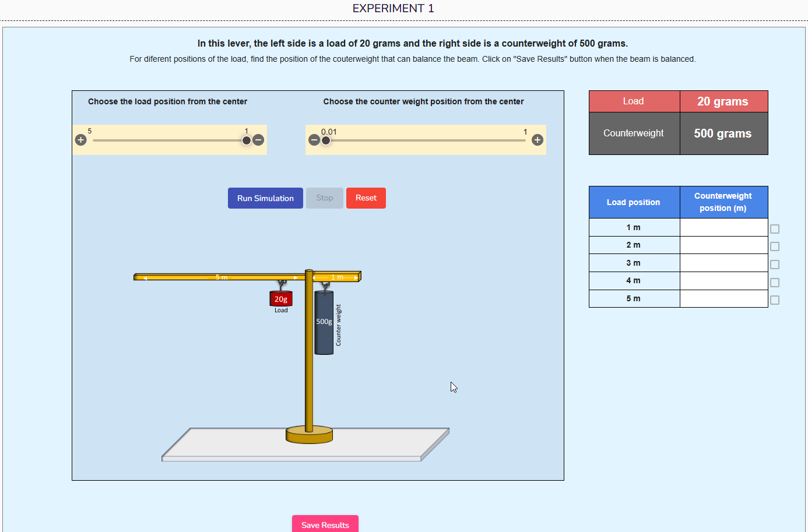Click the counterweight position cell for 4 m
Image resolution: width=808 pixels, height=532 pixels.
point(723,280)
